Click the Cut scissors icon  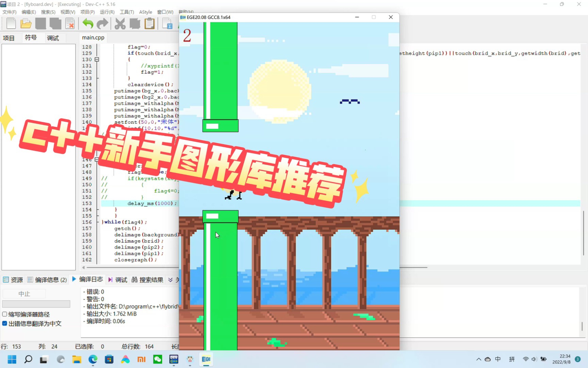120,24
